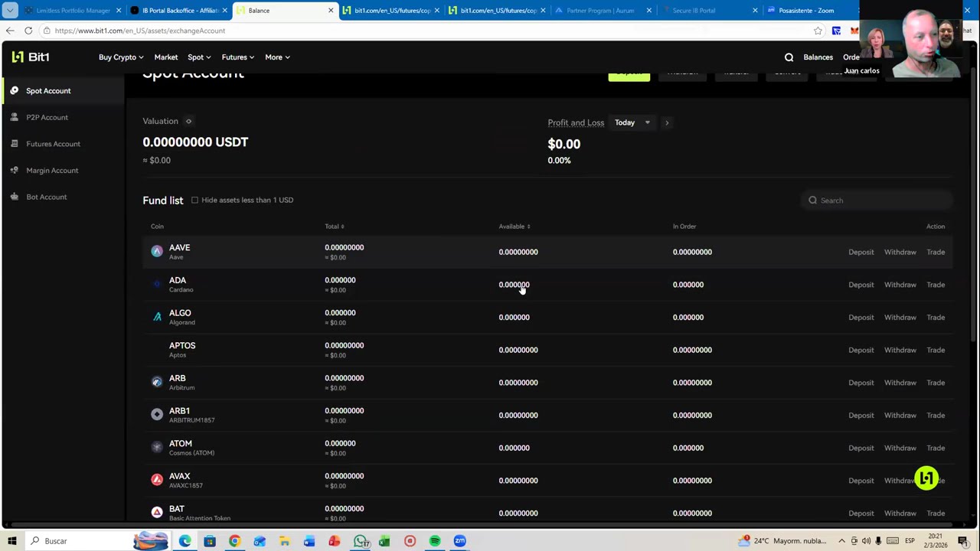Open the Today period dropdown
This screenshot has height=551, width=980.
[x=632, y=122]
